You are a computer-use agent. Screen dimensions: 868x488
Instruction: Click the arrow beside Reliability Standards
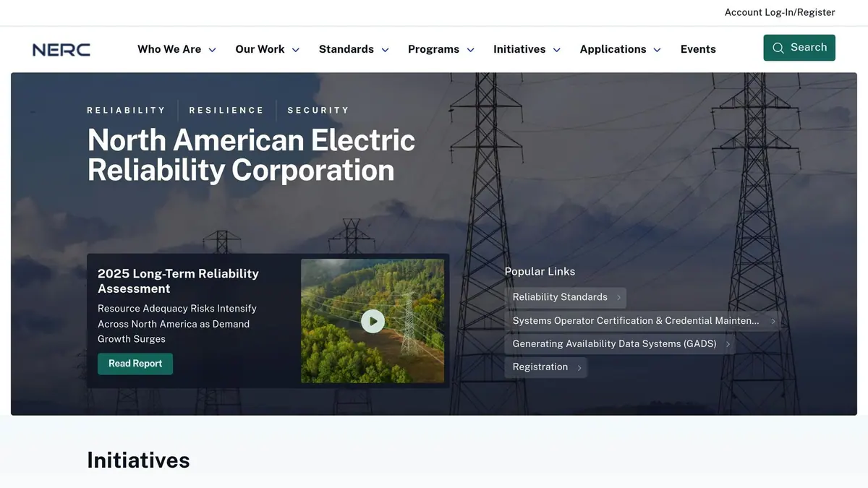[x=618, y=298]
